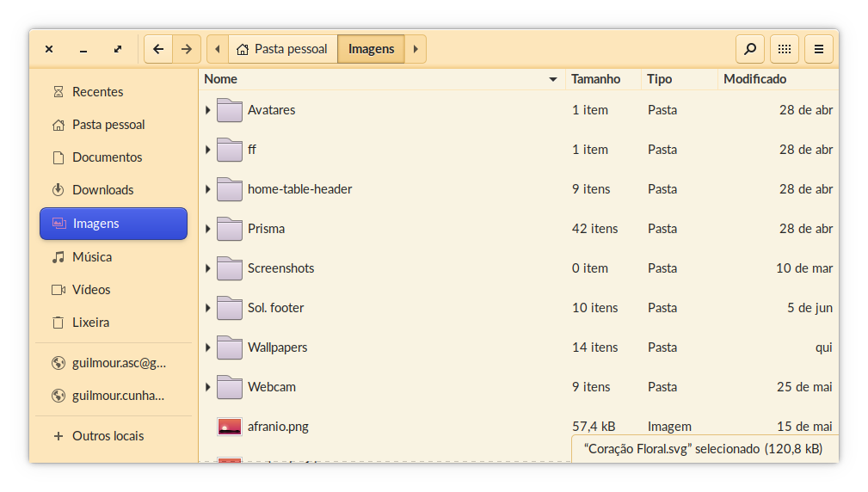Select the Screenshots folder row
This screenshot has width=868, height=492.
(519, 268)
